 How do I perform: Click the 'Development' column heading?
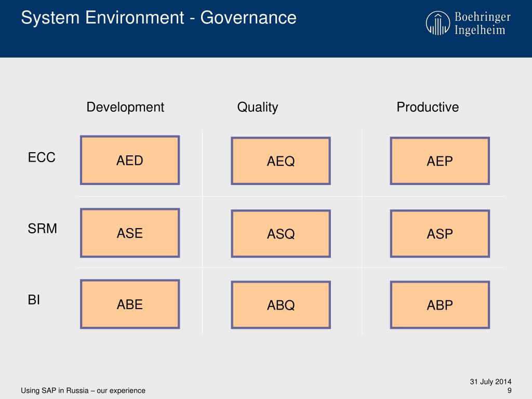pos(125,107)
